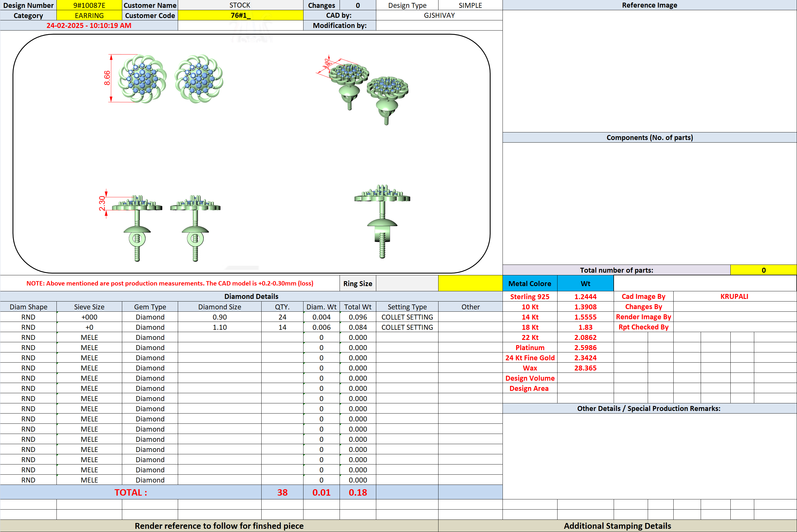
Task: Select the SIMPLE design type cell
Action: [471, 5]
